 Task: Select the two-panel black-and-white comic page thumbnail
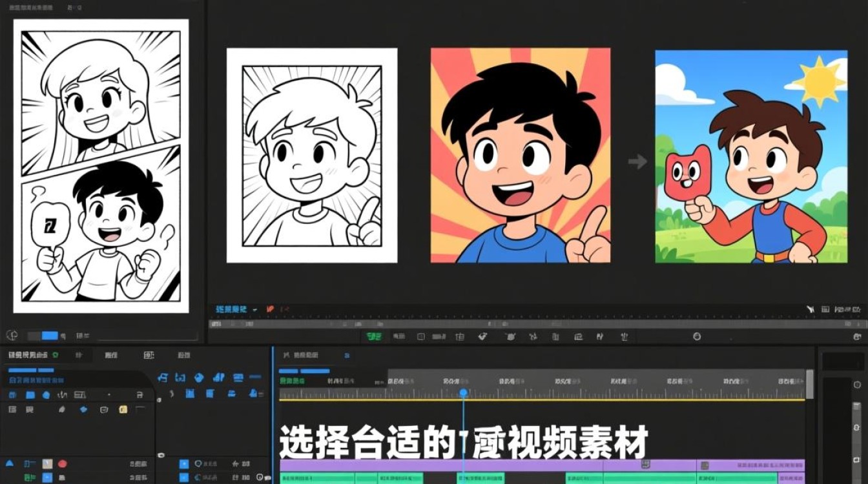[101, 166]
